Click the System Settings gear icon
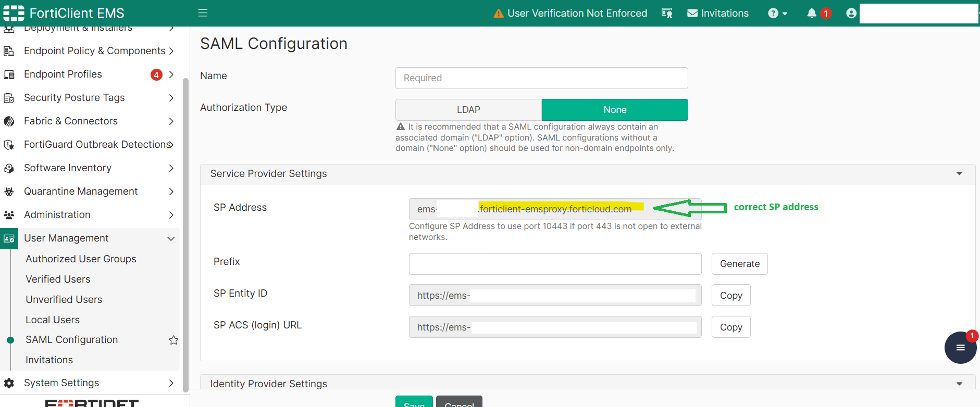Screen dimensions: 980x407 (x=9, y=383)
